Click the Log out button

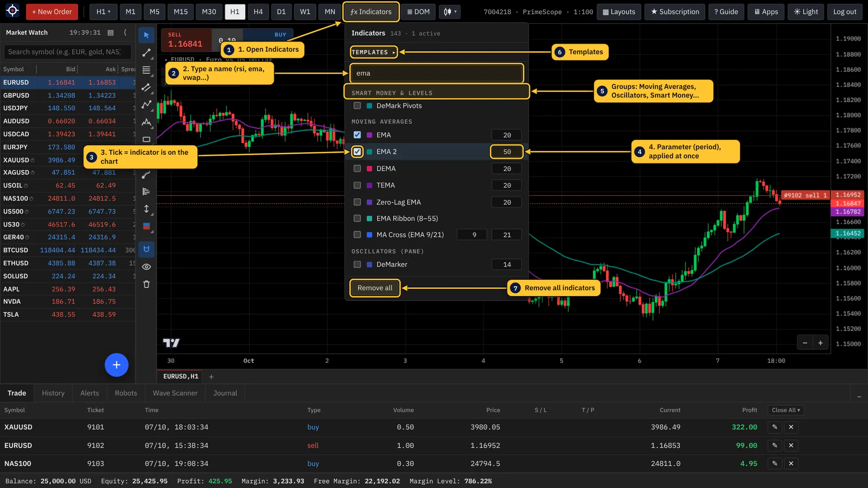pyautogui.click(x=845, y=12)
